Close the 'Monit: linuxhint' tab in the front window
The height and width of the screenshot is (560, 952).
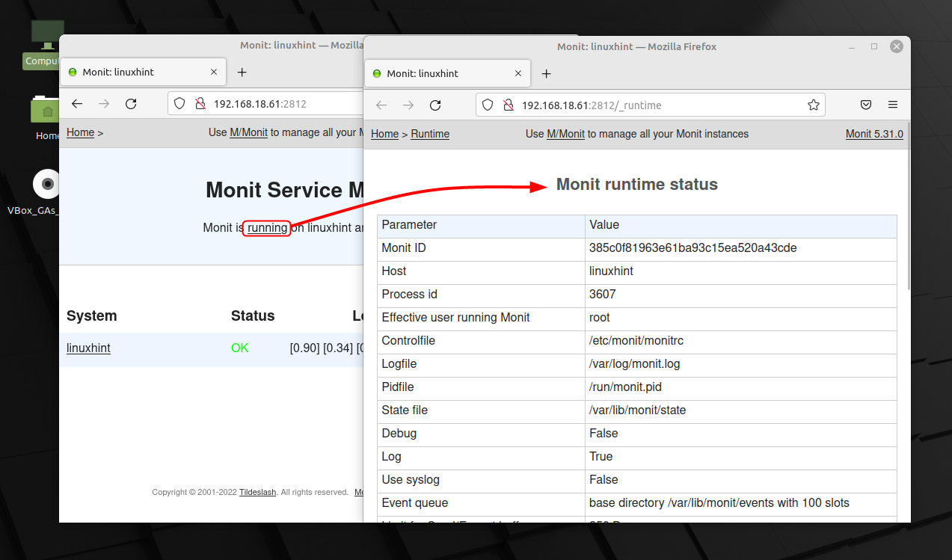pyautogui.click(x=518, y=73)
